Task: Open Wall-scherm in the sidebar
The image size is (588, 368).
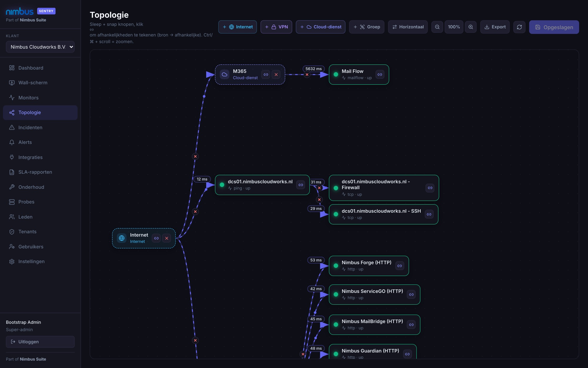Action: pos(40,83)
